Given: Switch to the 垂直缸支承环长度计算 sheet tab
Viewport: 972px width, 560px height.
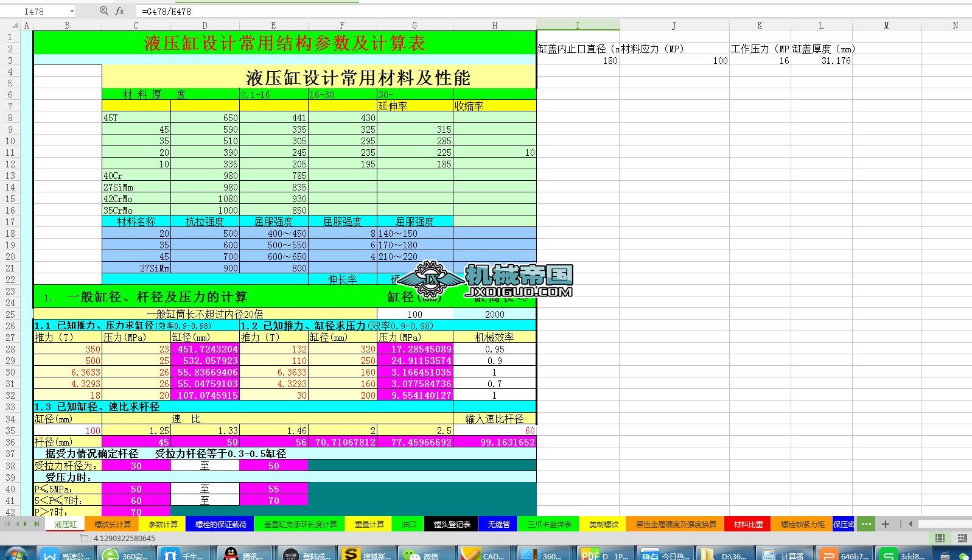Looking at the screenshot, I should (300, 524).
